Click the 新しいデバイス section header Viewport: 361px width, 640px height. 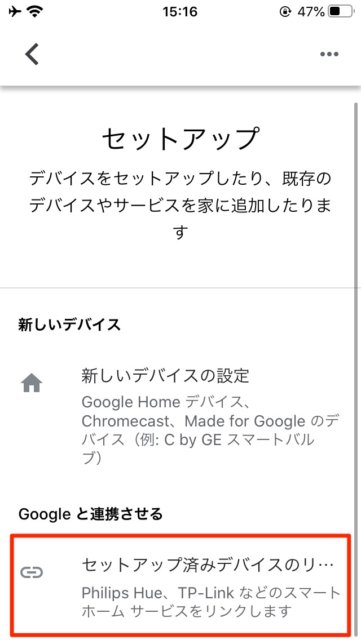coord(69,324)
